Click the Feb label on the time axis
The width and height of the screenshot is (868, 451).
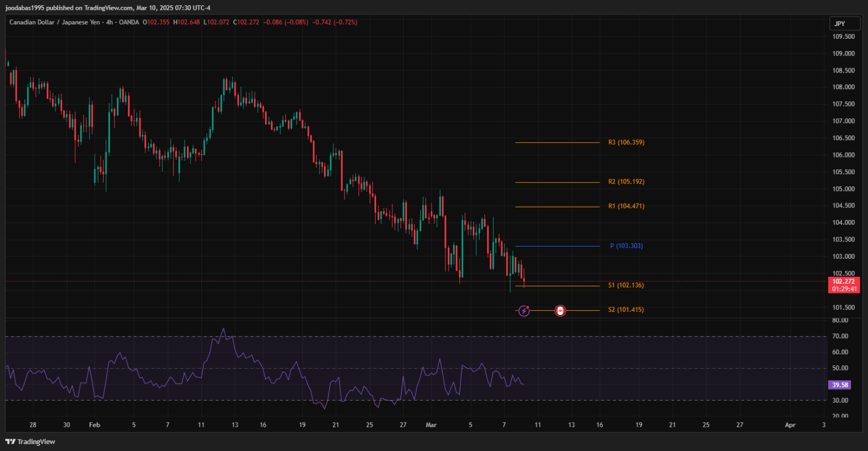pyautogui.click(x=94, y=424)
